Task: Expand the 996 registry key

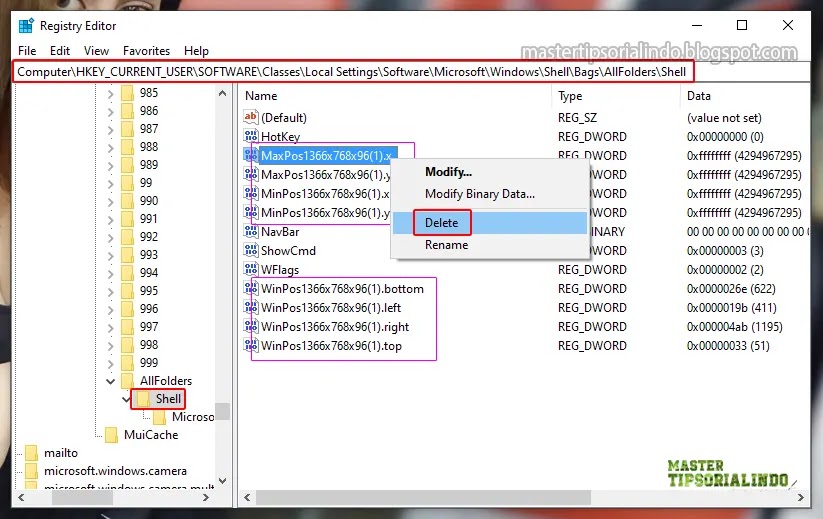Action: (x=110, y=309)
